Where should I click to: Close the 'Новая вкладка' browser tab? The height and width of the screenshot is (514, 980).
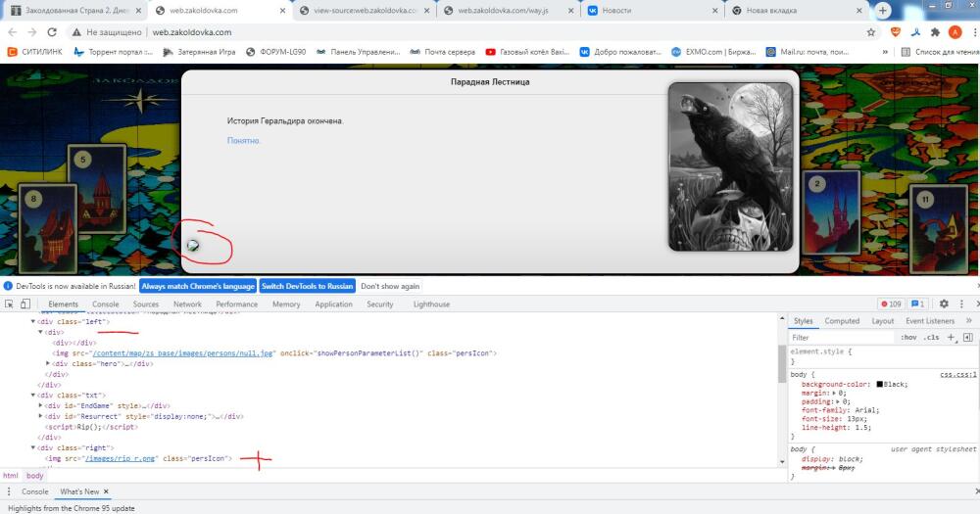pyautogui.click(x=859, y=11)
